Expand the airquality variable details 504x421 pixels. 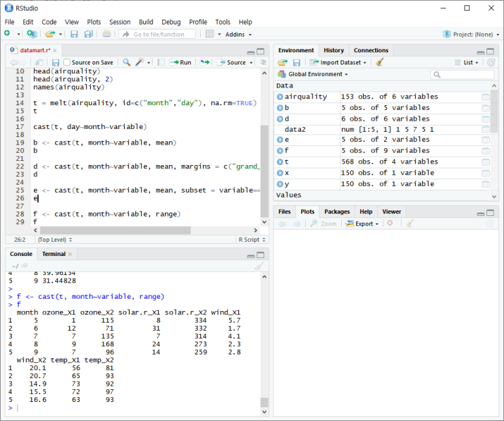coord(279,97)
